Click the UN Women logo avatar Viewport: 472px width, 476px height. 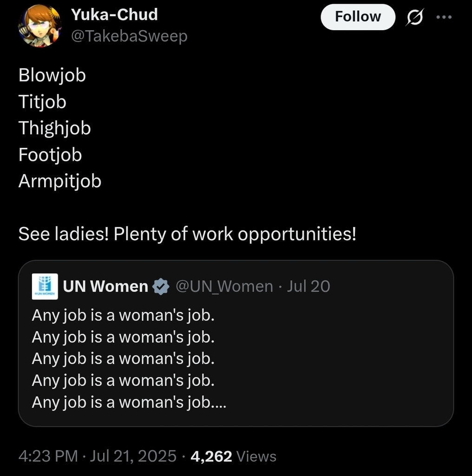pyautogui.click(x=45, y=286)
